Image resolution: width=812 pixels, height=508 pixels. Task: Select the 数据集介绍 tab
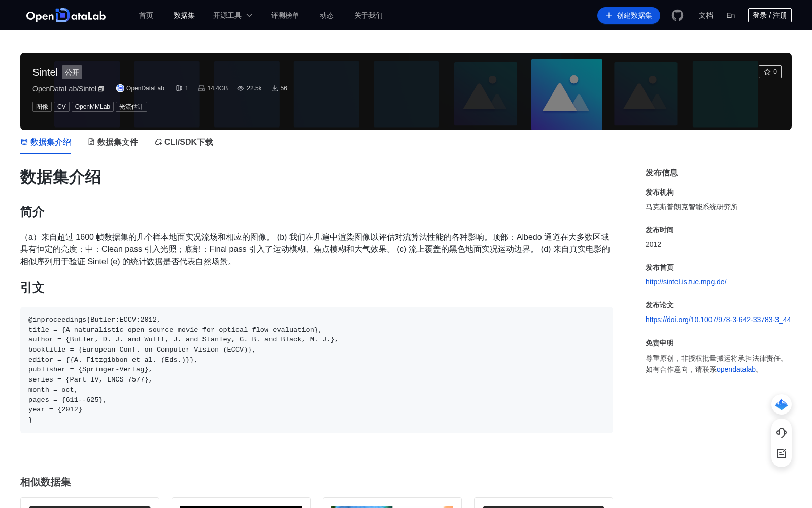[x=46, y=142]
